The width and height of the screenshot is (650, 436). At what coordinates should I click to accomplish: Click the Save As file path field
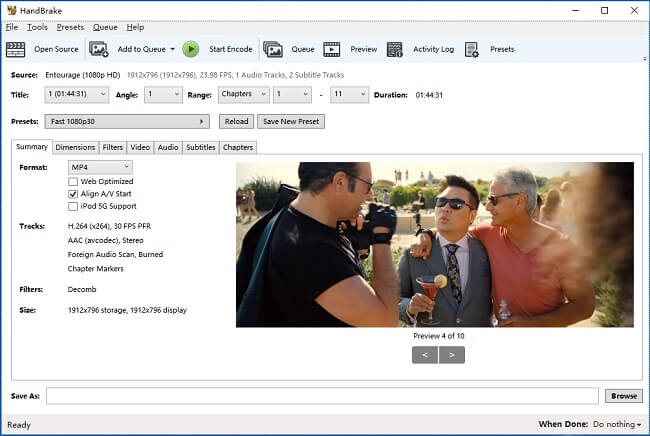coord(322,396)
